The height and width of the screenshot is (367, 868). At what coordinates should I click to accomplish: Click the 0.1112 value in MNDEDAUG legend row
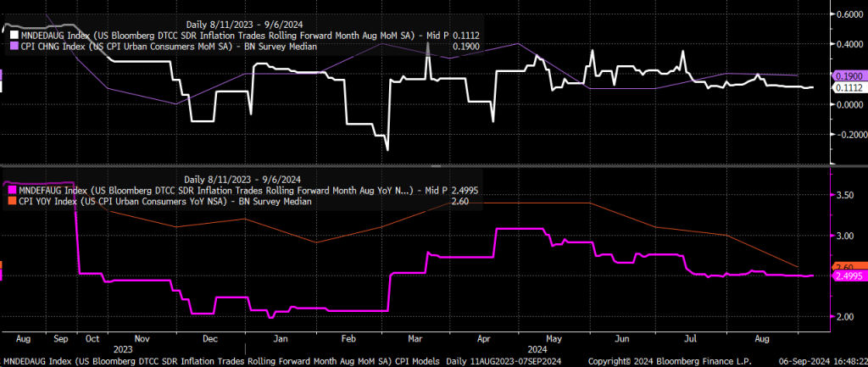pyautogui.click(x=465, y=36)
